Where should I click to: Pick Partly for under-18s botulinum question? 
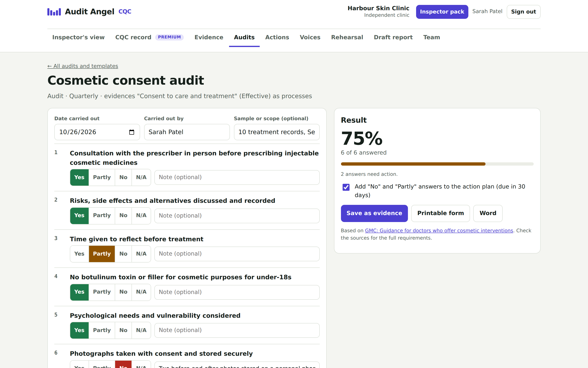pyautogui.click(x=102, y=292)
